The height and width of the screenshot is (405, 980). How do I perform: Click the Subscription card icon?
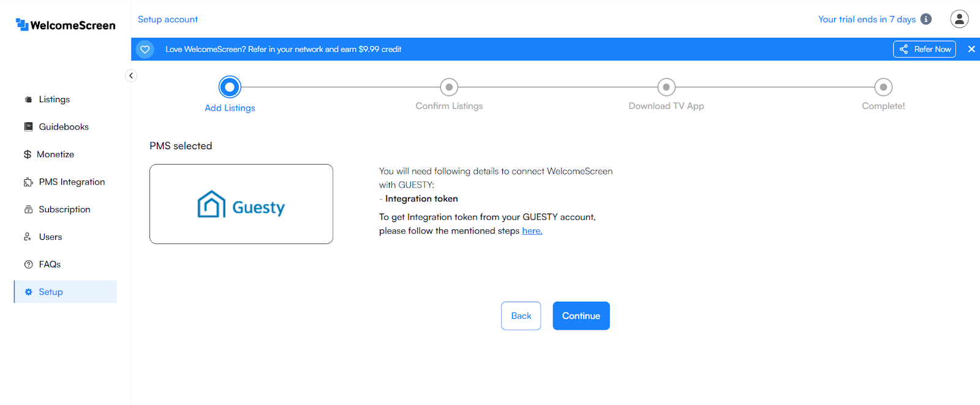(28, 209)
